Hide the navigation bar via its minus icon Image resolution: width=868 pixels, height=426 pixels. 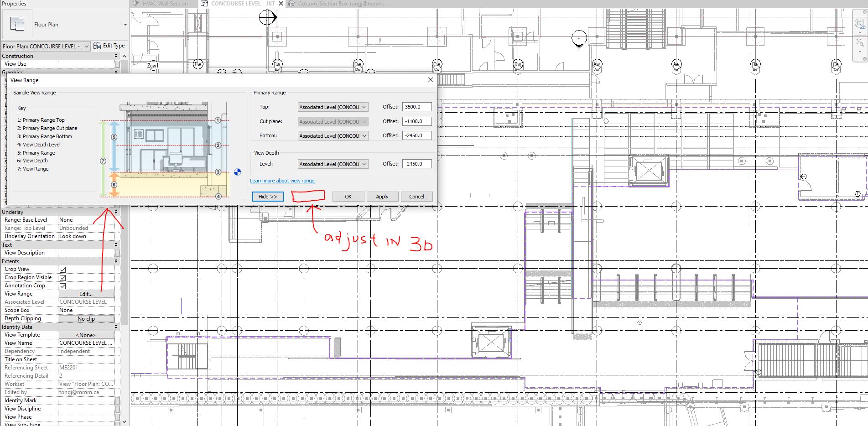click(x=864, y=57)
